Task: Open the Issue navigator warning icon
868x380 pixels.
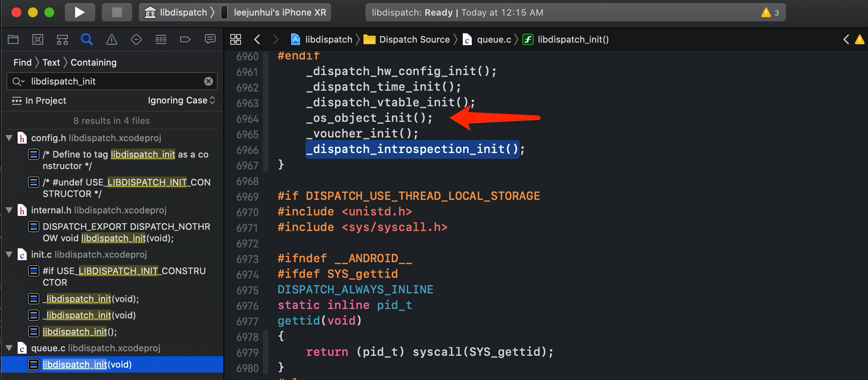Action: tap(112, 39)
